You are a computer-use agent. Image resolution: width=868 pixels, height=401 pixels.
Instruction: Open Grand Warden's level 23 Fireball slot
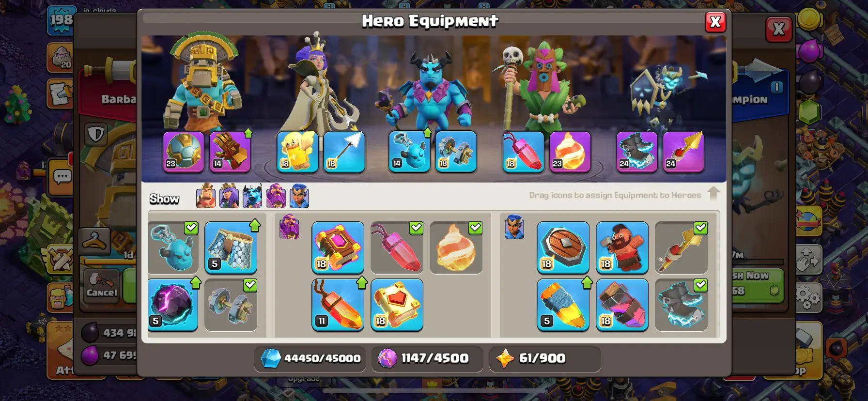click(x=570, y=152)
